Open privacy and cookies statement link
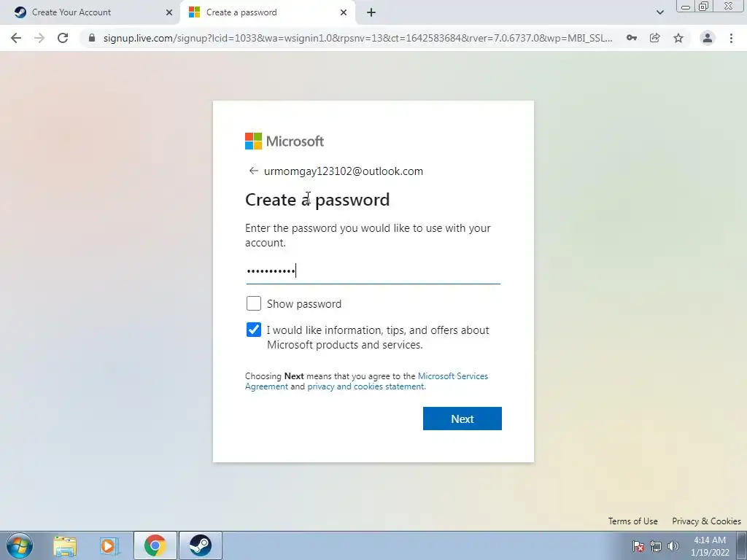The width and height of the screenshot is (747, 560). (x=366, y=386)
